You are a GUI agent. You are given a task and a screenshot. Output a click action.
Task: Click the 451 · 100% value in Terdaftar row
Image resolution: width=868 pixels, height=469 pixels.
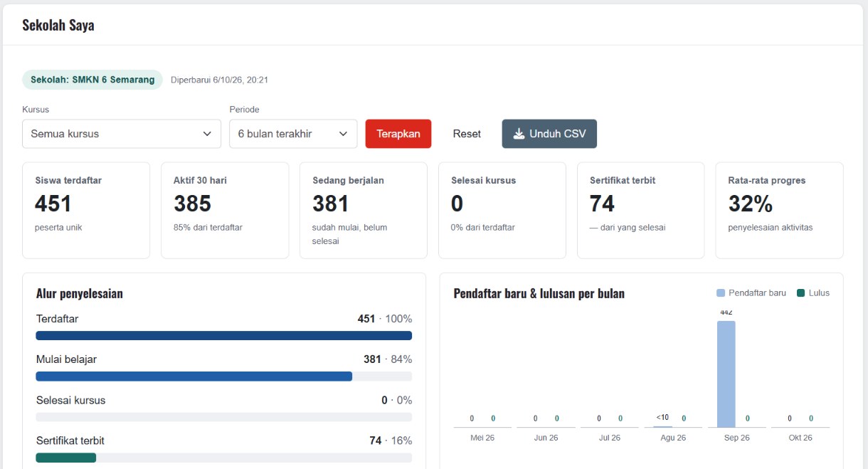385,319
